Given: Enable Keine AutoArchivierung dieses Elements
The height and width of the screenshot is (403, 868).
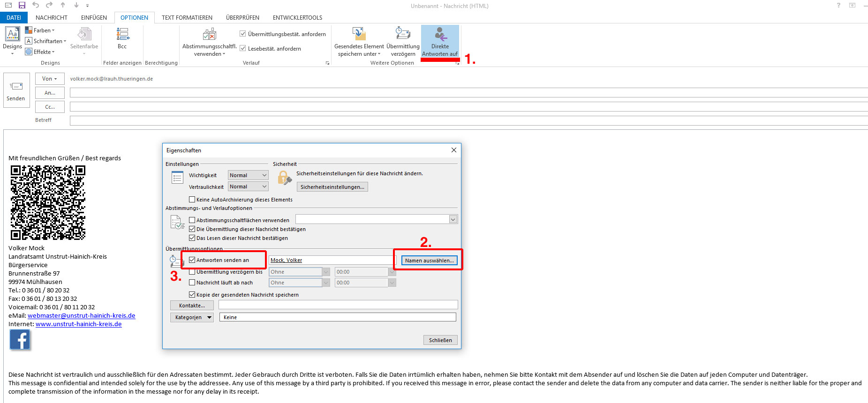Looking at the screenshot, I should pos(192,200).
